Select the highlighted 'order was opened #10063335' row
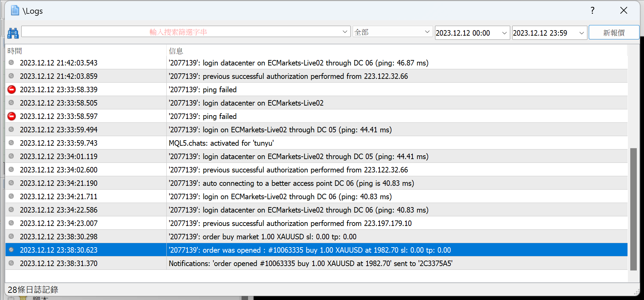Image resolution: width=644 pixels, height=300 pixels. point(316,250)
